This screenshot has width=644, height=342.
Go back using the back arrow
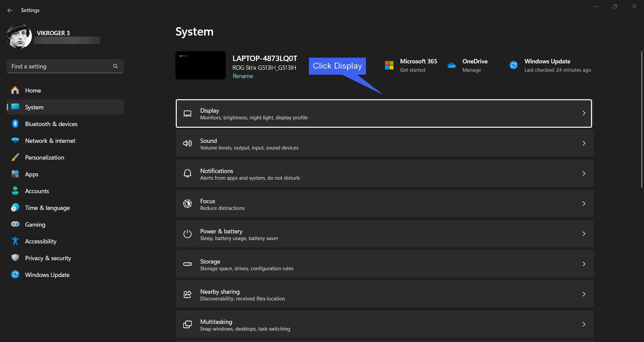pos(10,10)
